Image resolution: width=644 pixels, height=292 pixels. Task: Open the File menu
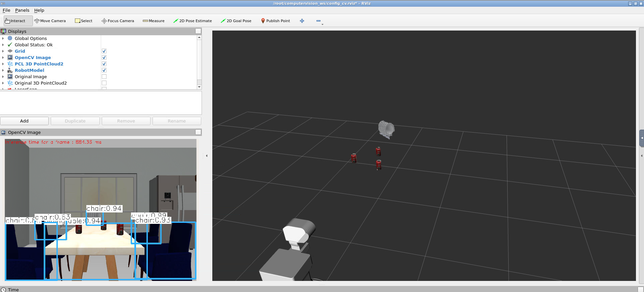pyautogui.click(x=6, y=10)
